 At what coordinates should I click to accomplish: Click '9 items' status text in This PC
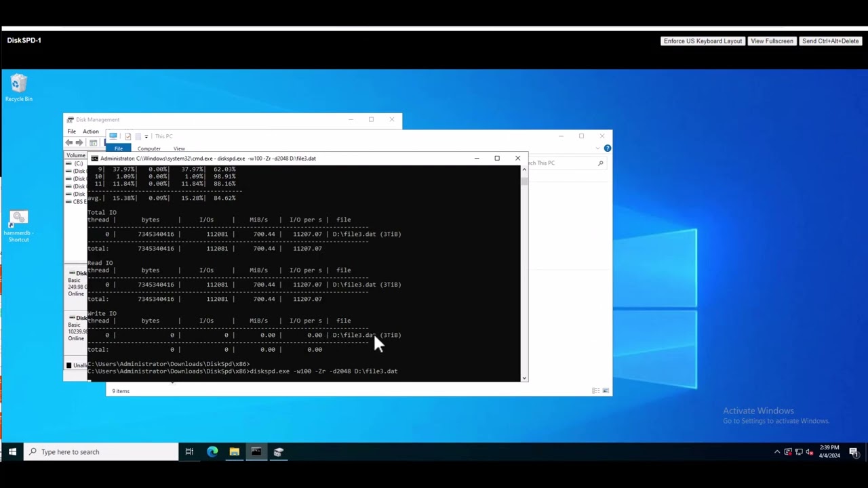click(x=121, y=391)
